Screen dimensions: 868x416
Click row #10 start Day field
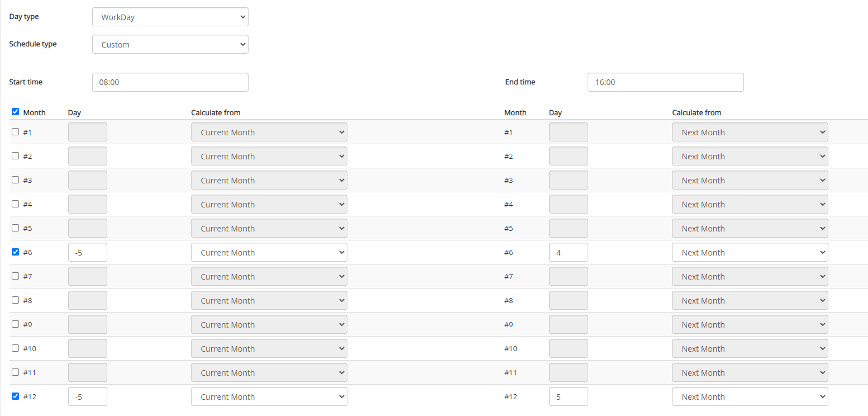pos(88,348)
